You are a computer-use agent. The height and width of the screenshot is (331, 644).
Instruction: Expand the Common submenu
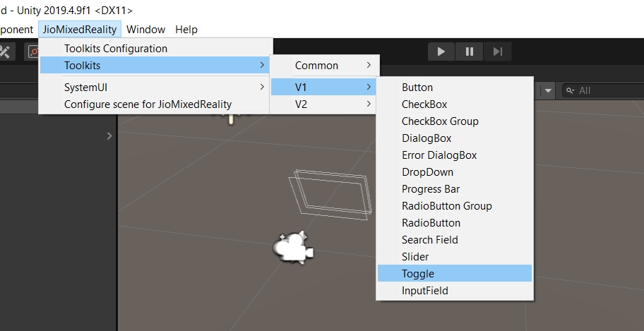point(326,66)
